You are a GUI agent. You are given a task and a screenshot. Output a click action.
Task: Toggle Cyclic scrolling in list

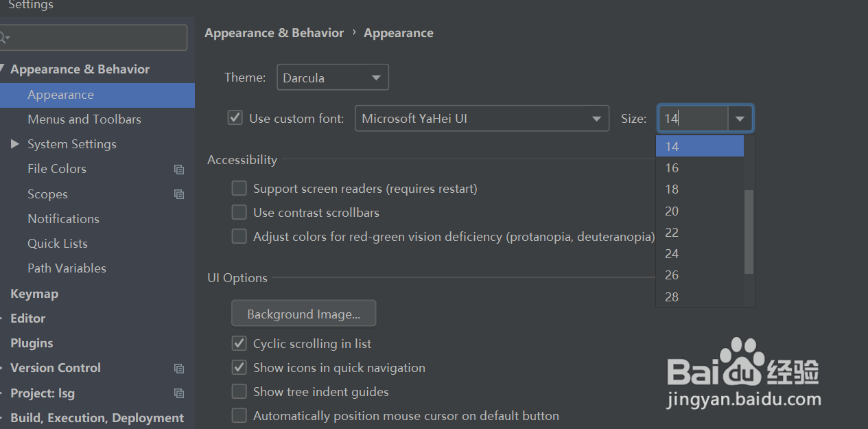pos(239,343)
